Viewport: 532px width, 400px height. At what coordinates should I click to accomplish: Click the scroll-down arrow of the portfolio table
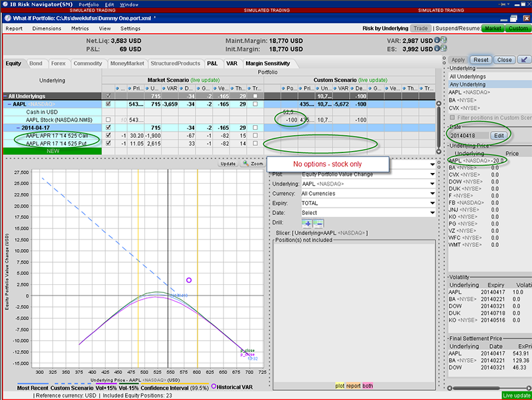coord(438,152)
